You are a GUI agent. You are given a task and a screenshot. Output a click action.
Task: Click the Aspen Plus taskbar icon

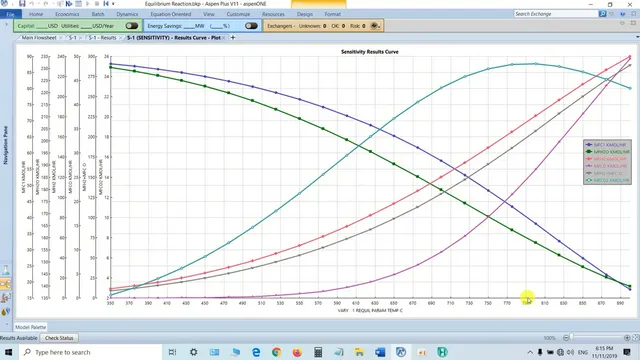click(401, 352)
